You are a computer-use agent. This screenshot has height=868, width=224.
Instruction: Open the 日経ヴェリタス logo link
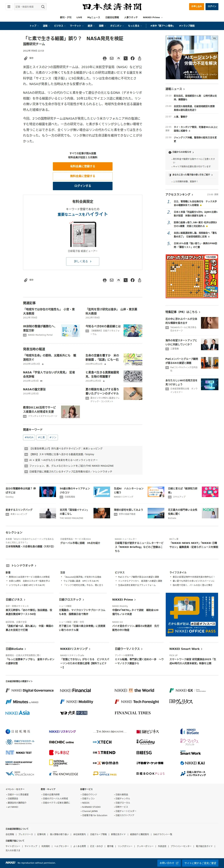(x=181, y=701)
